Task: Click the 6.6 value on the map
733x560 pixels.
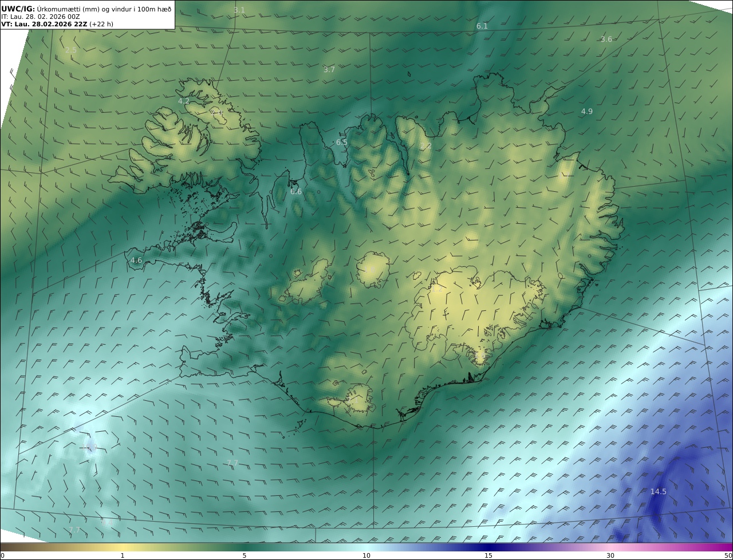Action: (x=296, y=191)
